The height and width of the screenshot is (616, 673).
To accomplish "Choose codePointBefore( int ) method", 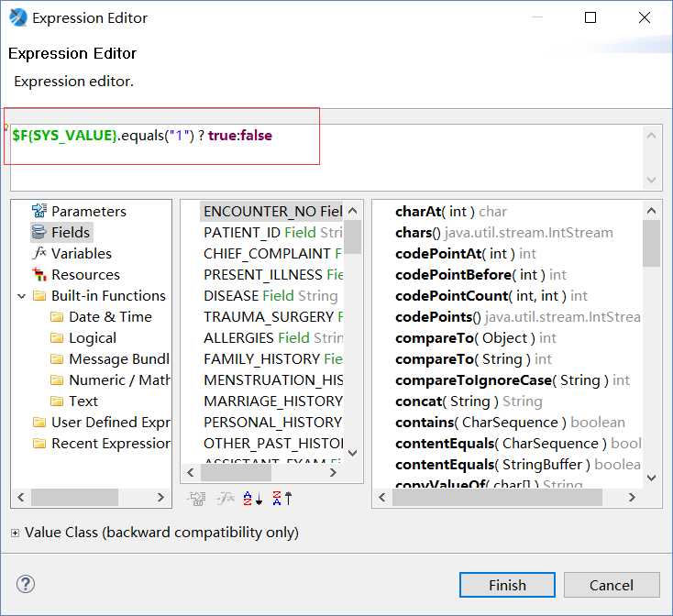I will coord(480,274).
